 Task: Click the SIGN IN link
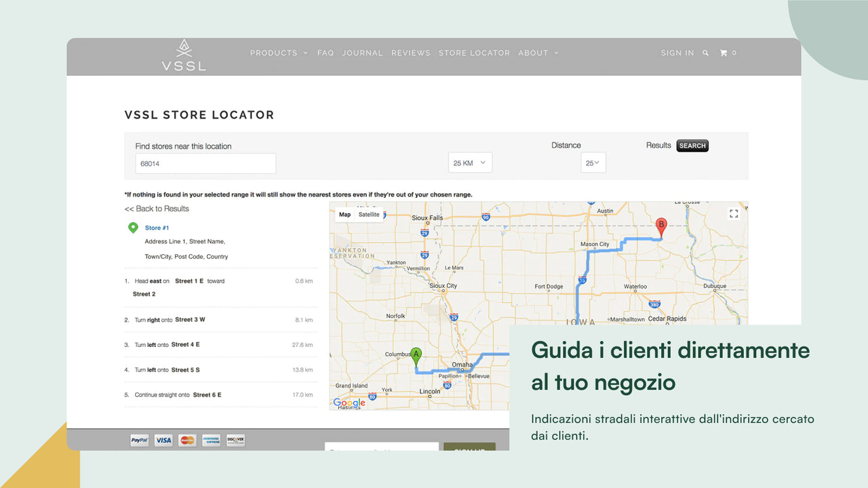(x=677, y=53)
